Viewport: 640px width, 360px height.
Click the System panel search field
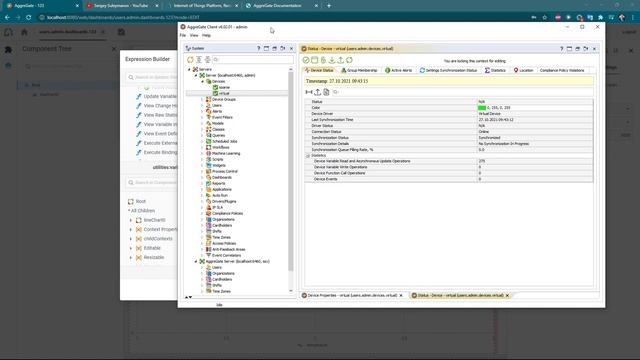(x=253, y=60)
